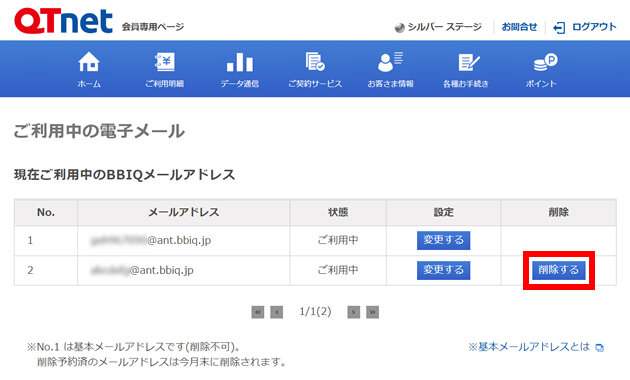Open the ご利用明細 billing icon
630x380 pixels.
click(x=165, y=62)
